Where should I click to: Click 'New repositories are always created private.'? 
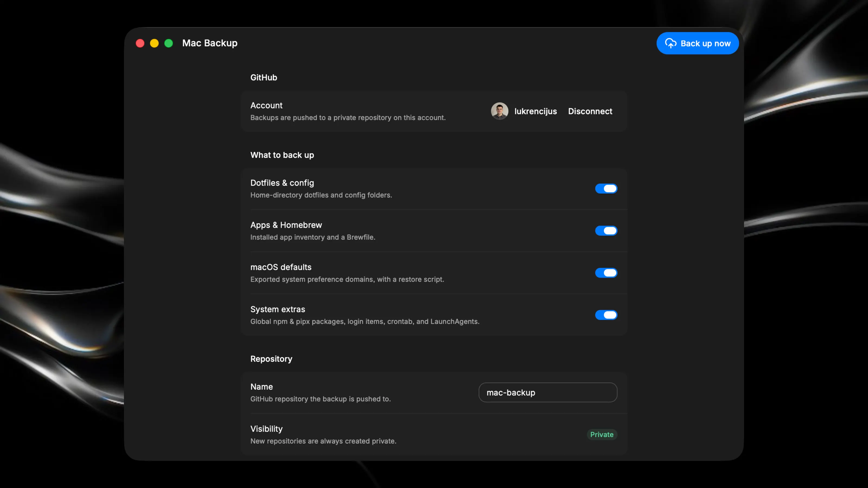(323, 441)
